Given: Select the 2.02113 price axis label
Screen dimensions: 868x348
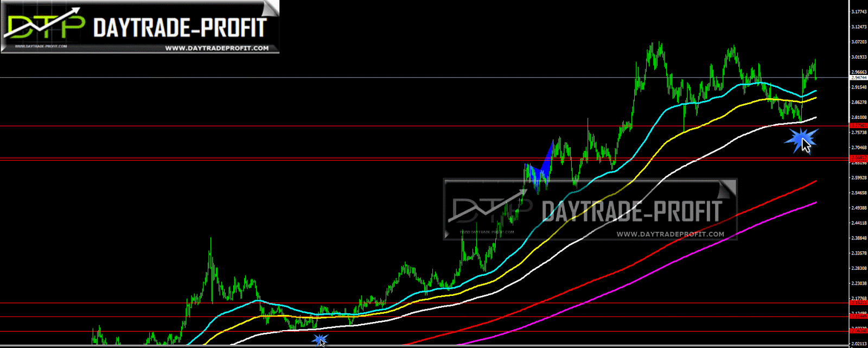Looking at the screenshot, I should 859,344.
